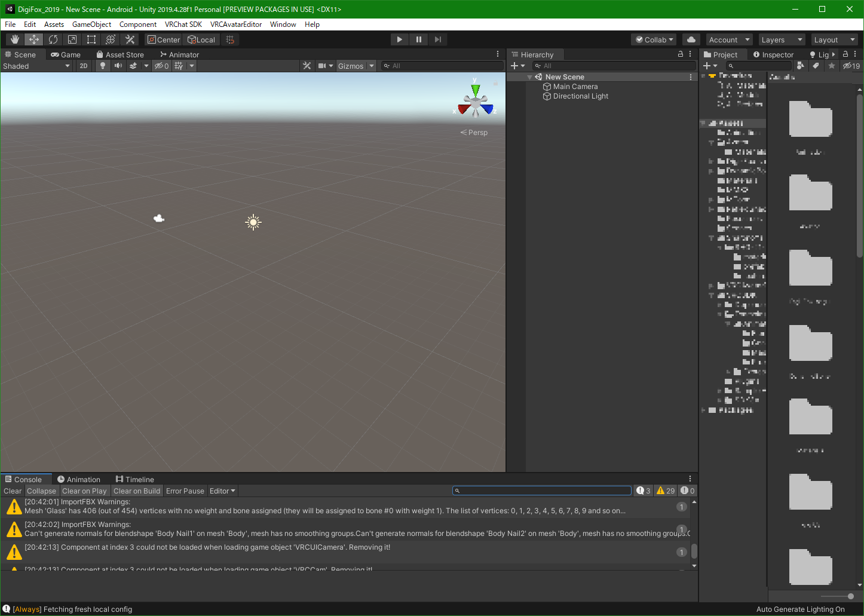This screenshot has height=616, width=864.
Task: Switch to the Timeline tab
Action: 134,479
